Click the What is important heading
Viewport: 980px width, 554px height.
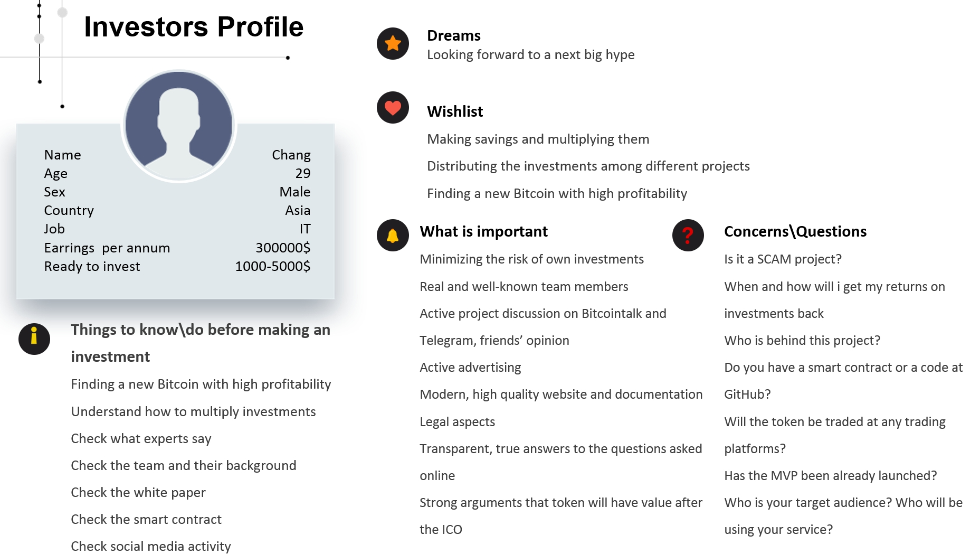tap(483, 231)
